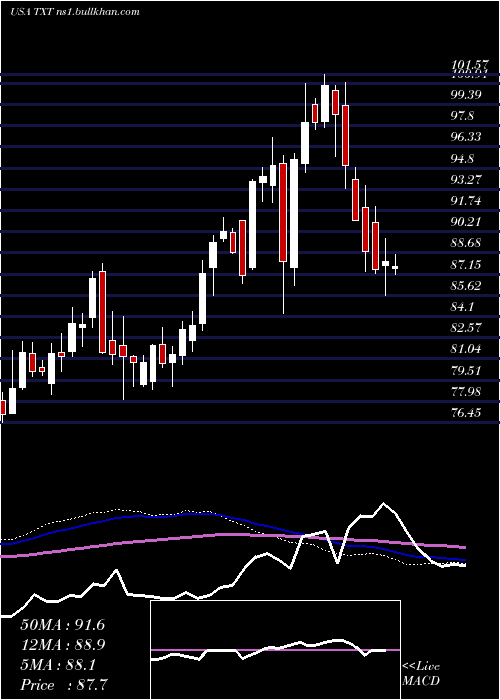This screenshot has width=500, height=700.
Task: Click the 101.57 price level label
Action: pos(468,67)
